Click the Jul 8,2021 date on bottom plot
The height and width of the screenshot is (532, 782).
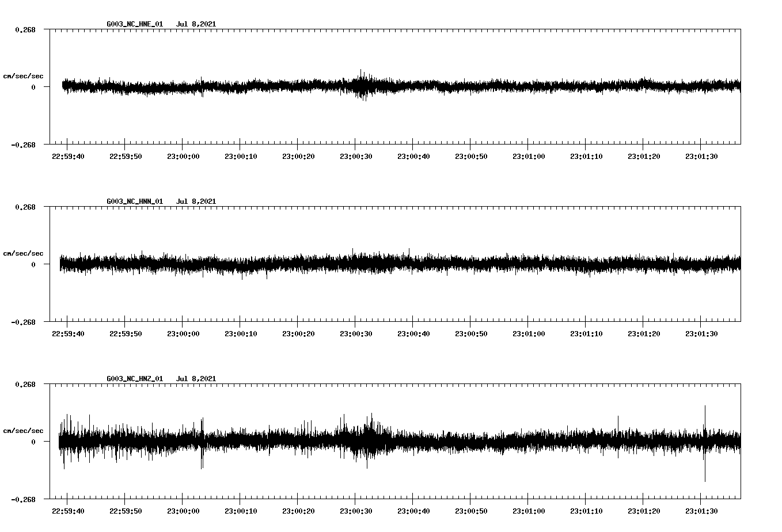click(197, 378)
